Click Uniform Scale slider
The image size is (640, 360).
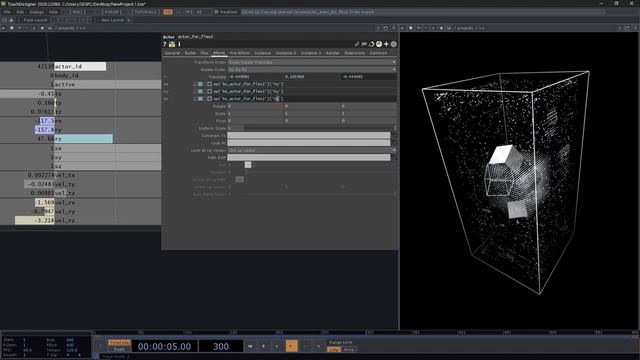pyautogui.click(x=312, y=128)
